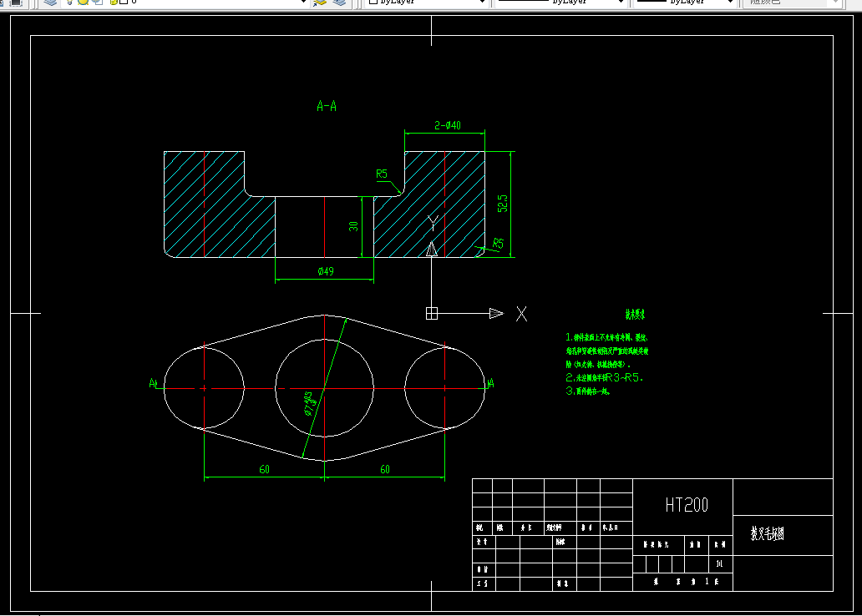Select the Ø49 dimension text

(x=326, y=271)
